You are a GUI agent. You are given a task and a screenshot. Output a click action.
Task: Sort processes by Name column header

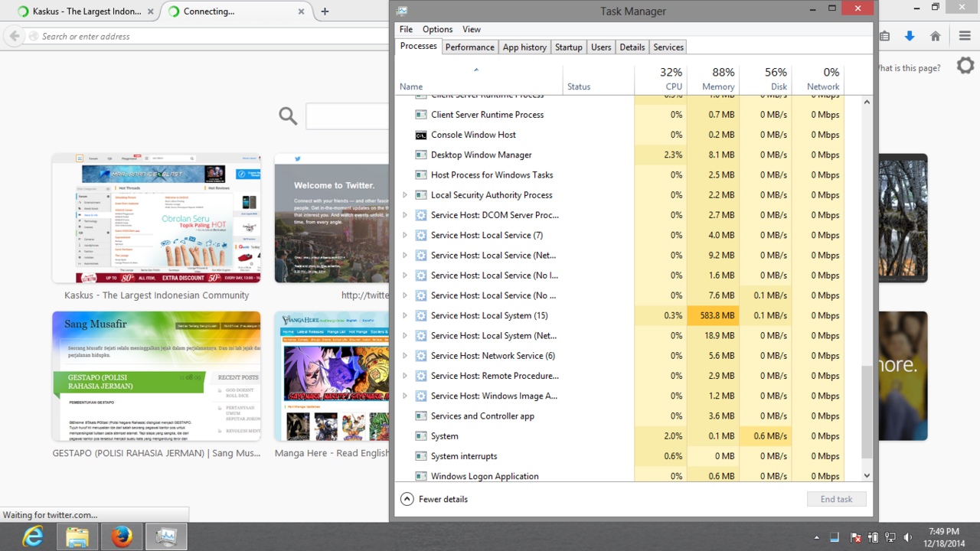coord(479,79)
